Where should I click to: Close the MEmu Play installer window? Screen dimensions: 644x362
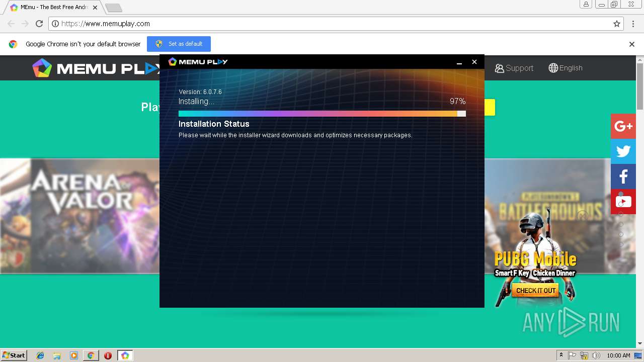pos(474,62)
